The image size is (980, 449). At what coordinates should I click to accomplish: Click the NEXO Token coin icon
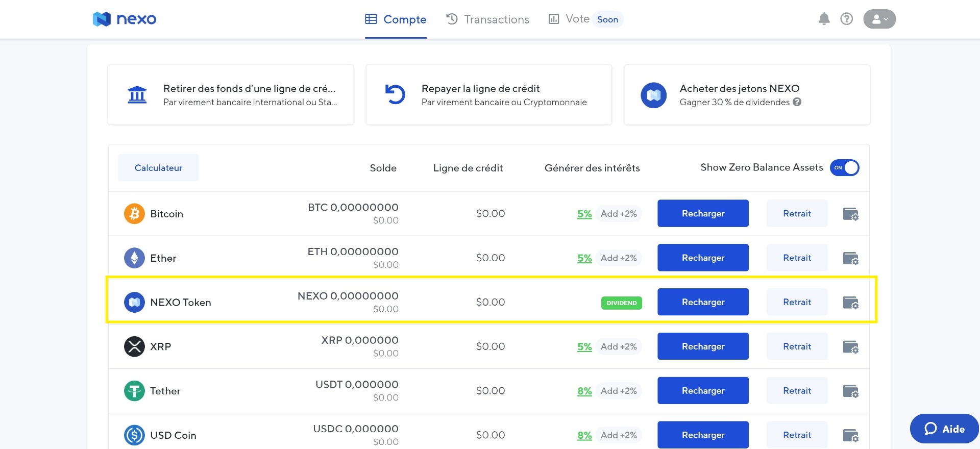pos(134,302)
